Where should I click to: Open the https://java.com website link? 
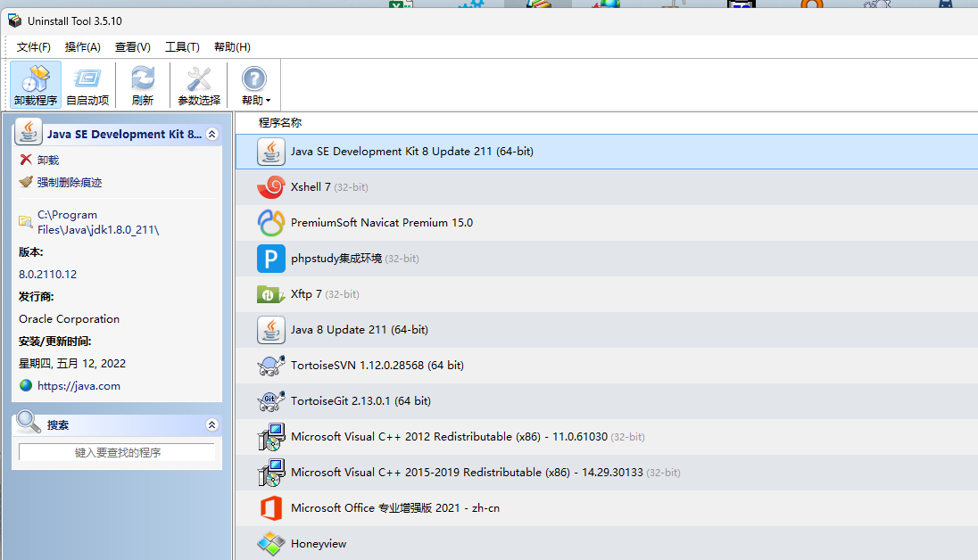click(79, 386)
